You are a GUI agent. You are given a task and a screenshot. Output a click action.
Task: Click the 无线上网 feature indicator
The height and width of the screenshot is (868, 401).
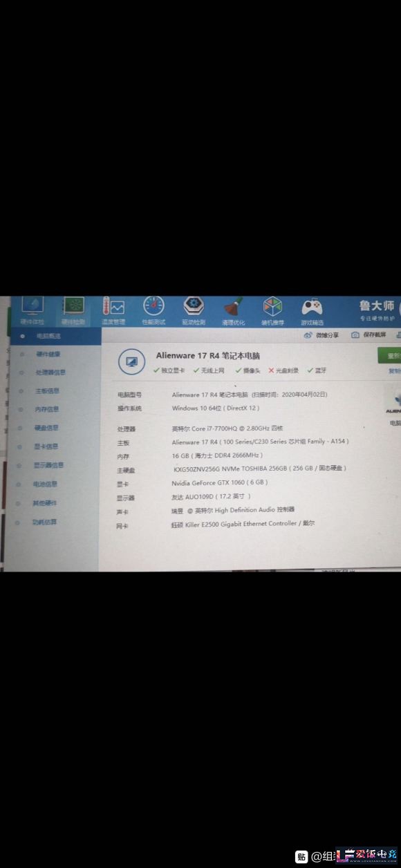pos(209,370)
